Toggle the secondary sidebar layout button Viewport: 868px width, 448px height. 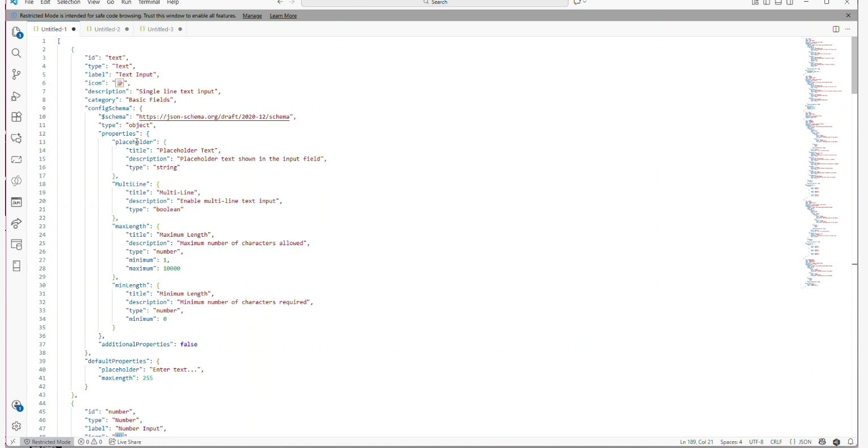pos(790,3)
